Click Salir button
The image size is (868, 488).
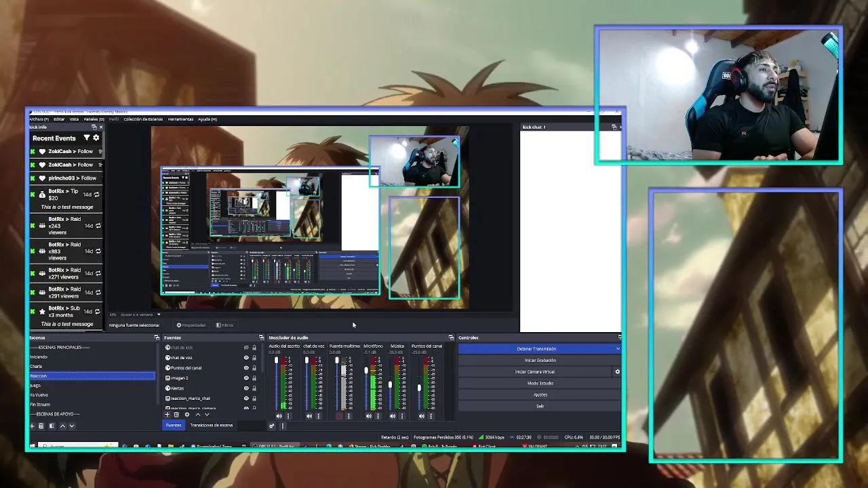coord(540,407)
